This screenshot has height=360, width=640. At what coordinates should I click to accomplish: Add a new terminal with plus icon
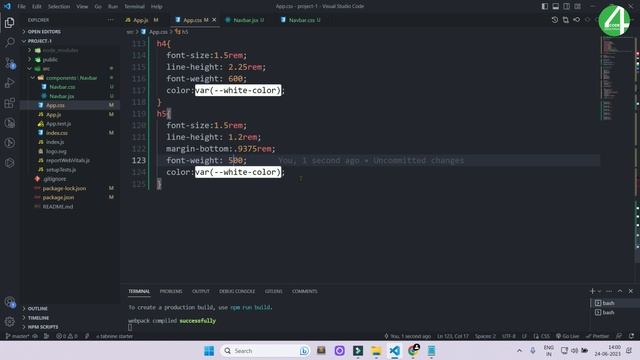(592, 291)
